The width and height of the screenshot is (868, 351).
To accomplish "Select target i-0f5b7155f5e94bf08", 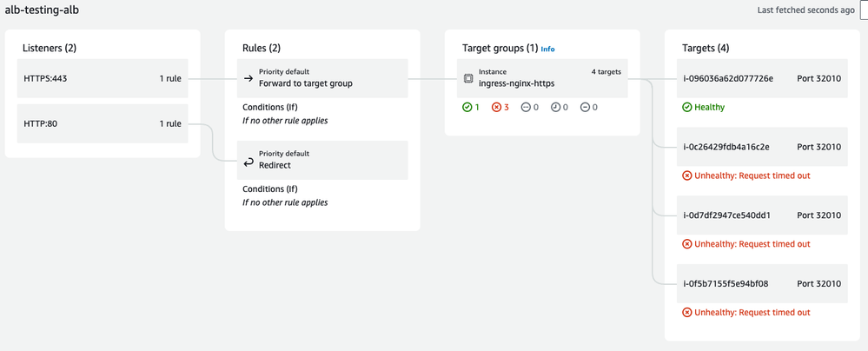I will click(726, 283).
